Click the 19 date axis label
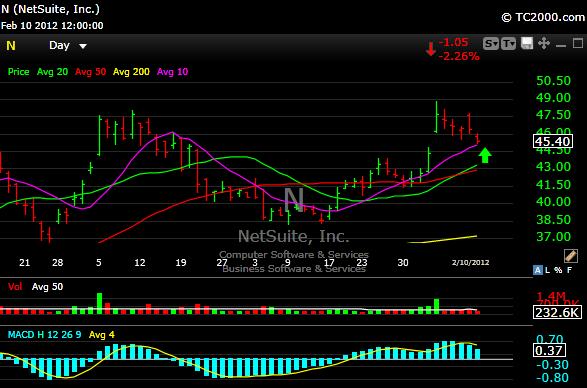Image resolution: width=587 pixels, height=388 pixels. pyautogui.click(x=181, y=263)
